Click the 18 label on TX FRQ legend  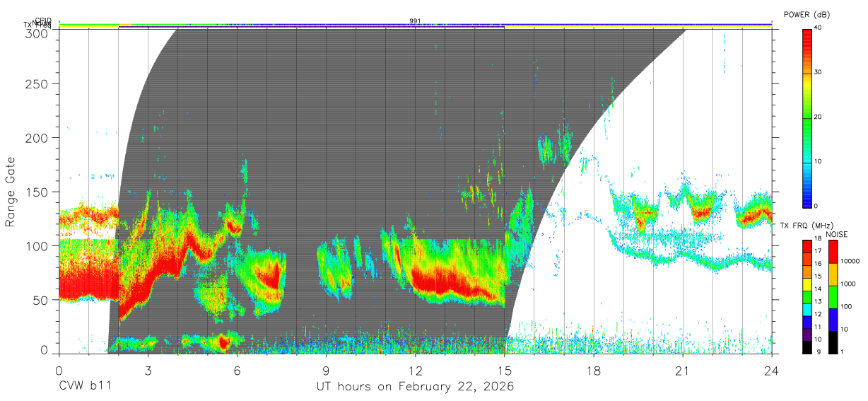point(818,238)
